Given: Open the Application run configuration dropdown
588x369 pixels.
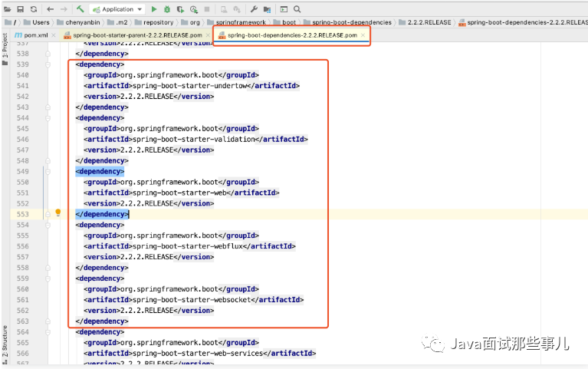Looking at the screenshot, I should coord(117,9).
